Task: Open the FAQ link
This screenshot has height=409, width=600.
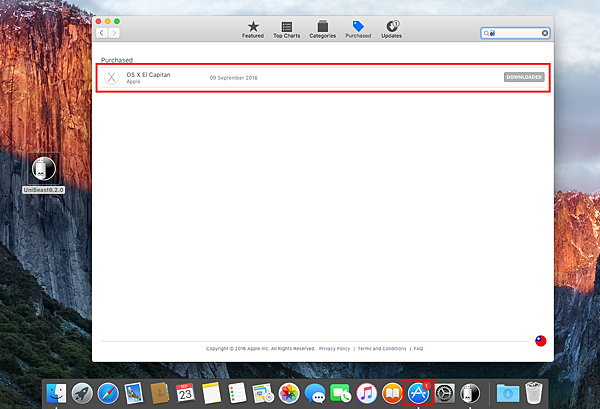Action: point(418,349)
